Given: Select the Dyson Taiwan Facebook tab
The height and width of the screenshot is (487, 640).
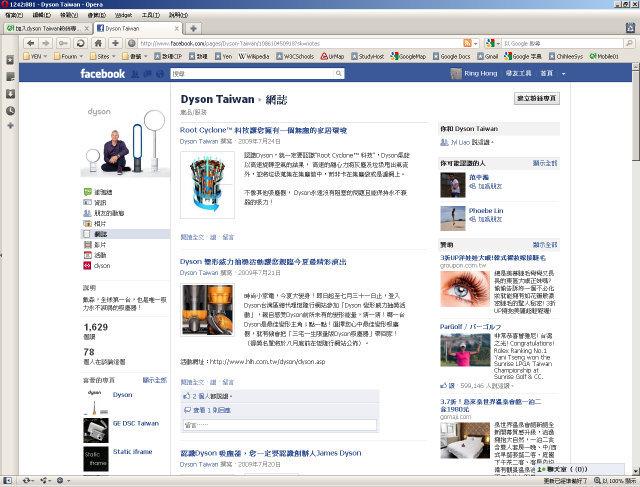Looking at the screenshot, I should tap(138, 29).
